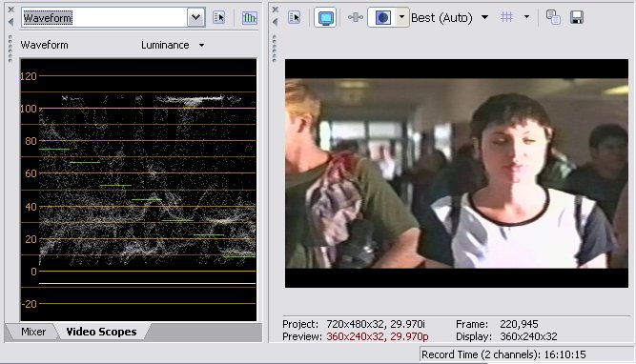Click the Waveform text field

(104, 17)
